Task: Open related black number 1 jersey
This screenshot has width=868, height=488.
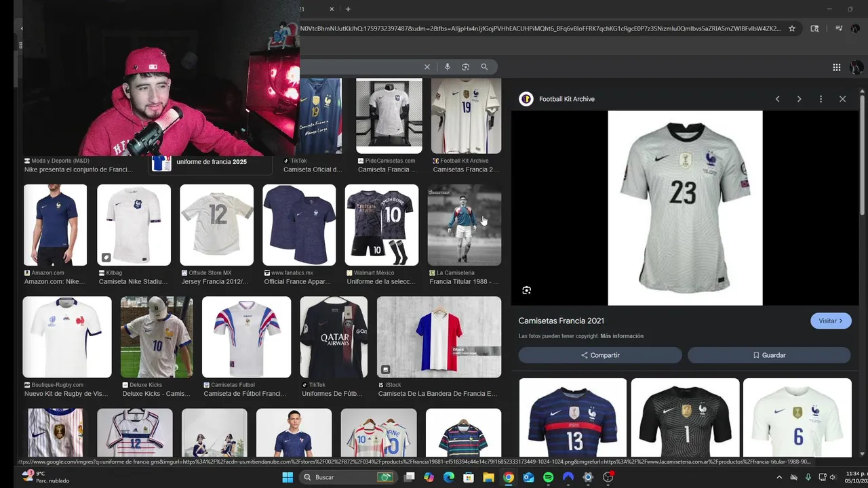Action: [x=685, y=418]
